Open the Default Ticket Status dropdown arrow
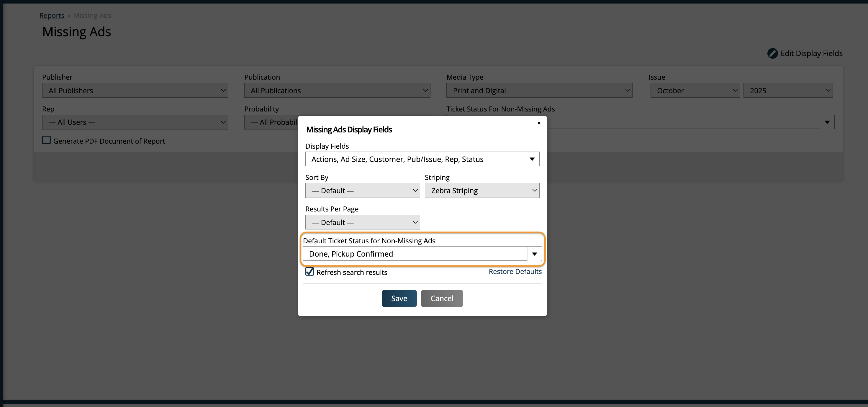 pos(534,254)
